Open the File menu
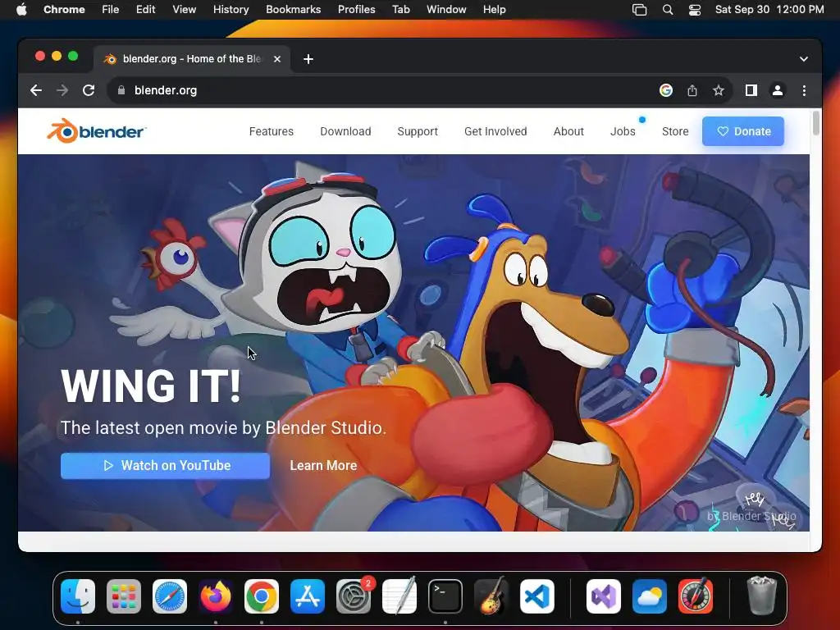This screenshot has height=630, width=840. 111,10
